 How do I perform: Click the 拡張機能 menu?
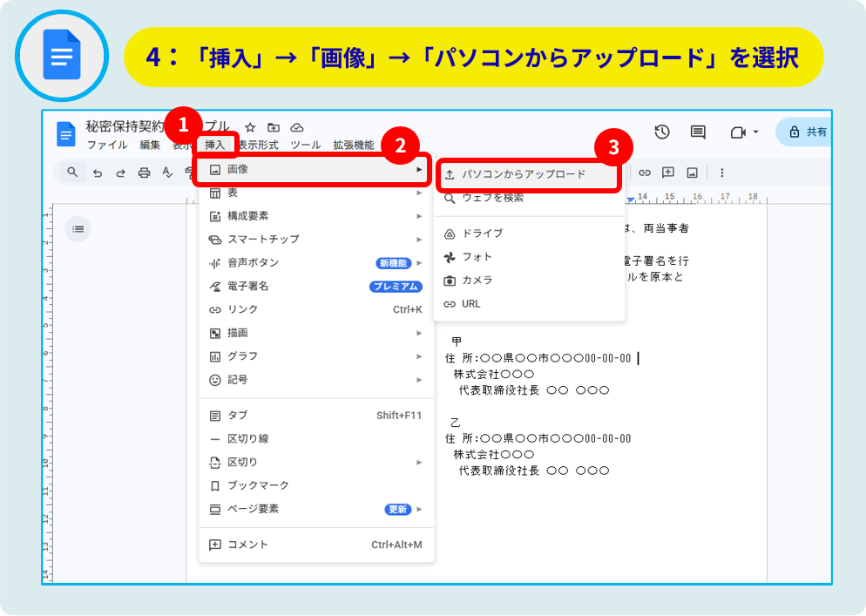[x=353, y=146]
